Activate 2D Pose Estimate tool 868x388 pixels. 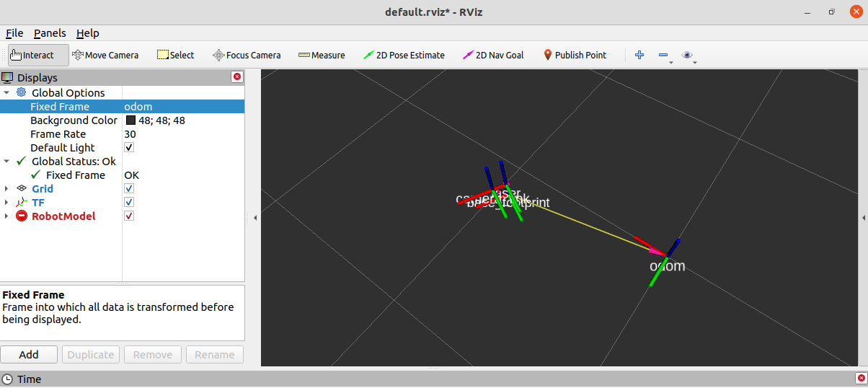pyautogui.click(x=404, y=55)
